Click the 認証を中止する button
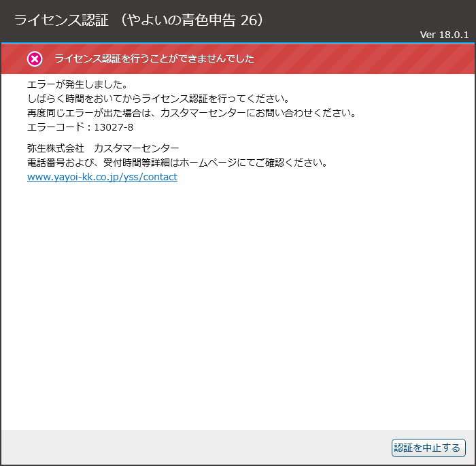This screenshot has height=466, width=476. pyautogui.click(x=428, y=448)
